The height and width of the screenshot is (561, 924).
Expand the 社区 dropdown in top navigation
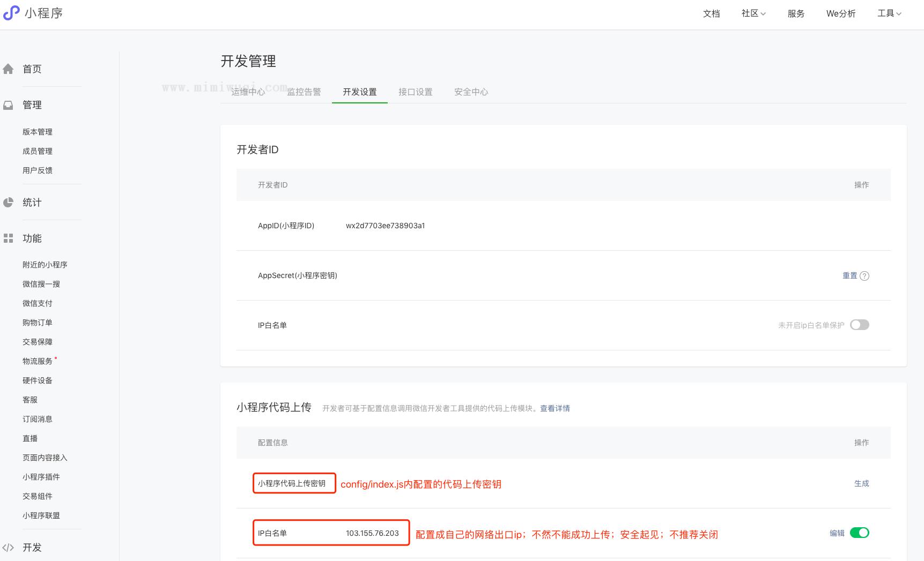coord(753,13)
